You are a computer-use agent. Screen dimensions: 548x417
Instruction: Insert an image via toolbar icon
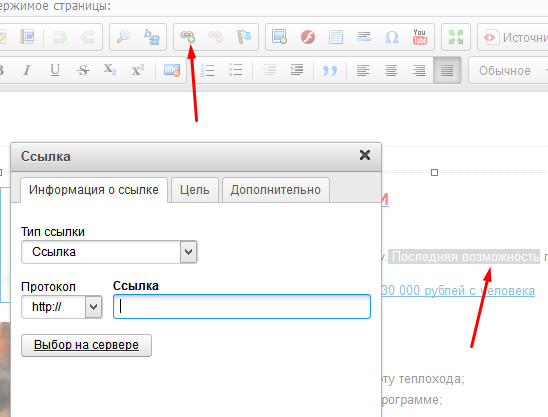280,37
